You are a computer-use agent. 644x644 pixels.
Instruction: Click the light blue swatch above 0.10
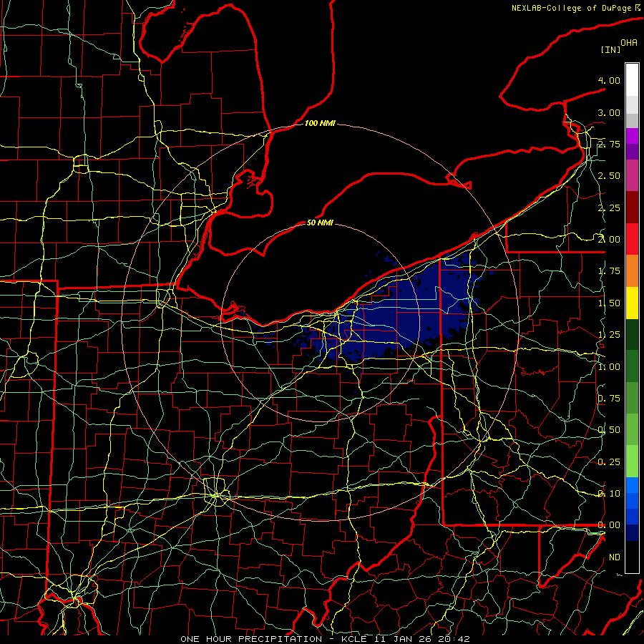[632, 485]
